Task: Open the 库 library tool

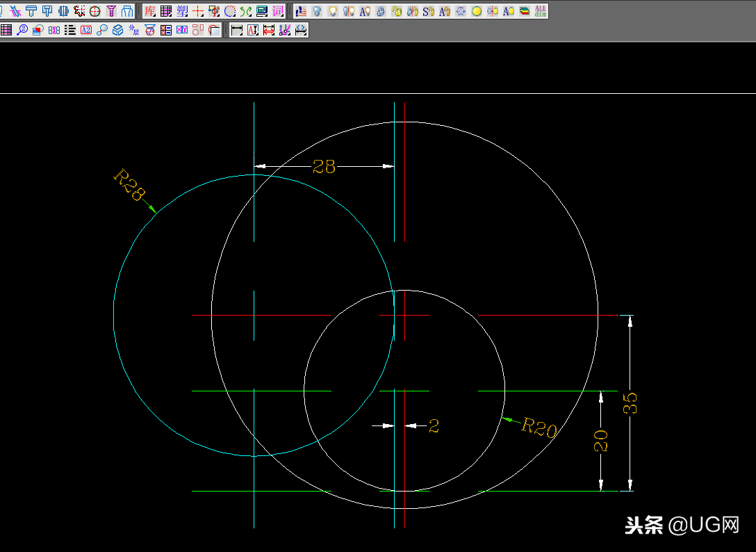Action: 150,11
